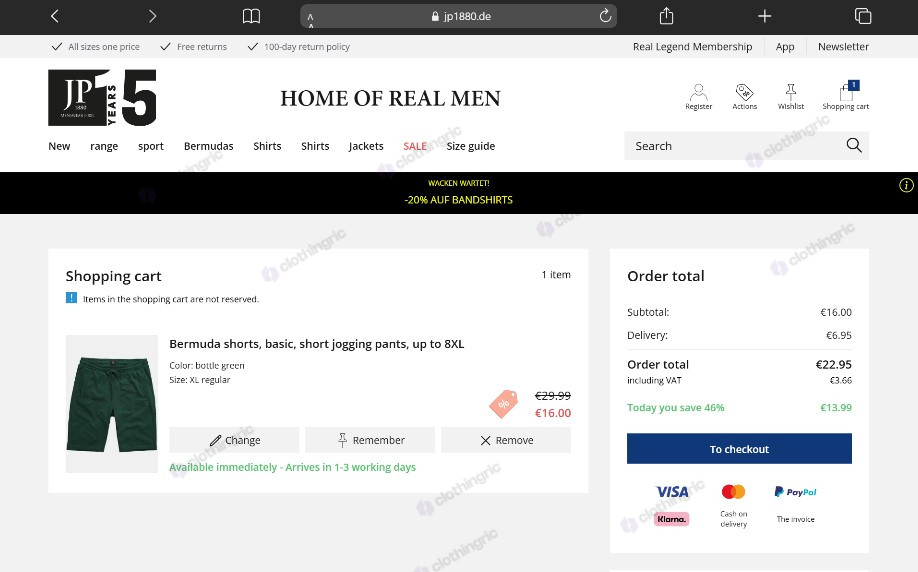Open a new tab with the plus icon
Viewport: 918px width, 572px height.
click(765, 16)
